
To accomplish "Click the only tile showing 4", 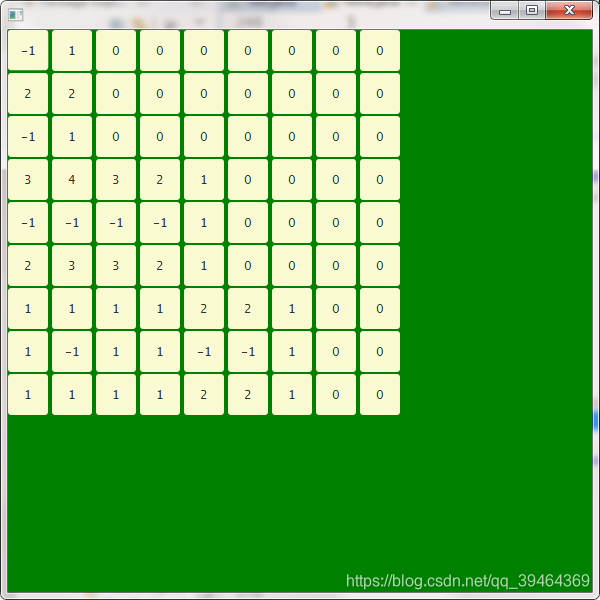I will point(72,179).
